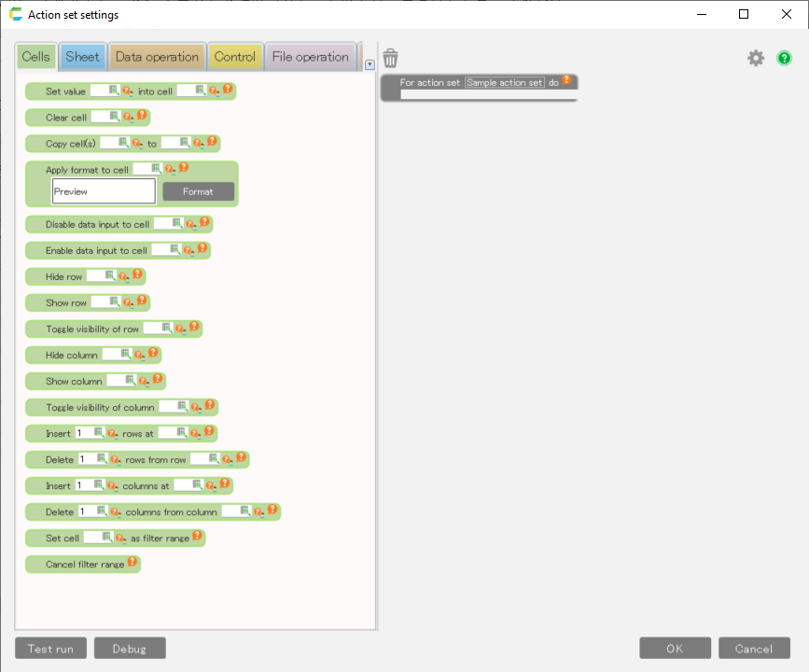Open the Data operation tab
Screen dimensions: 809x672
click(x=157, y=57)
